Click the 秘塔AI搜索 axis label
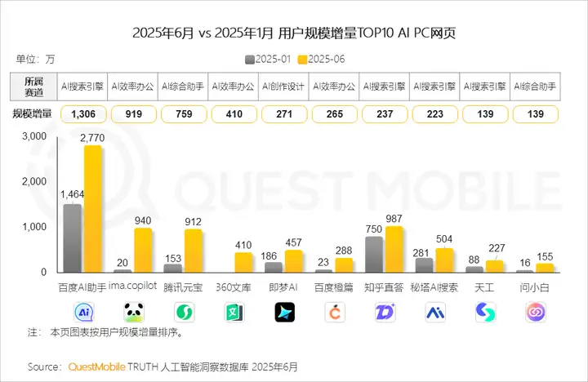This screenshot has height=382, width=588. click(x=434, y=287)
